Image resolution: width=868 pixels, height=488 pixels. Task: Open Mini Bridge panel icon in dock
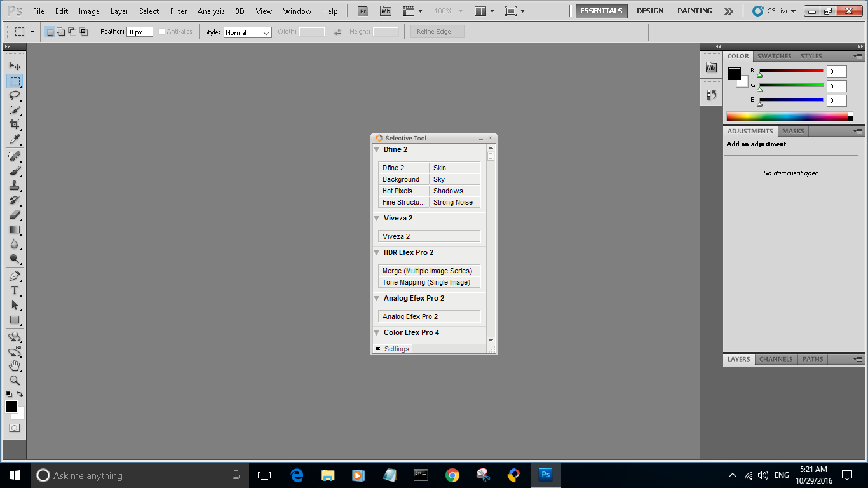click(712, 67)
